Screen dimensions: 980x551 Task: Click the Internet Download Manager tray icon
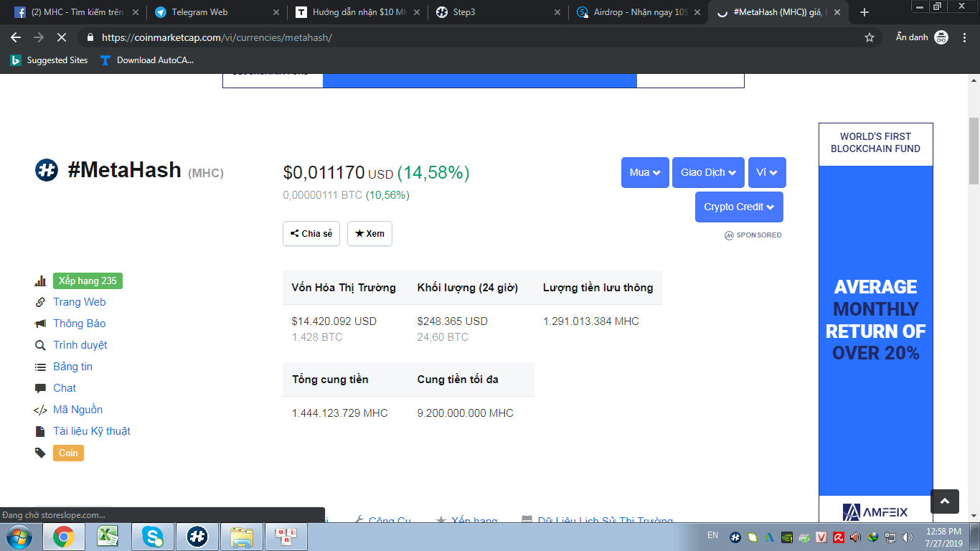click(x=872, y=537)
